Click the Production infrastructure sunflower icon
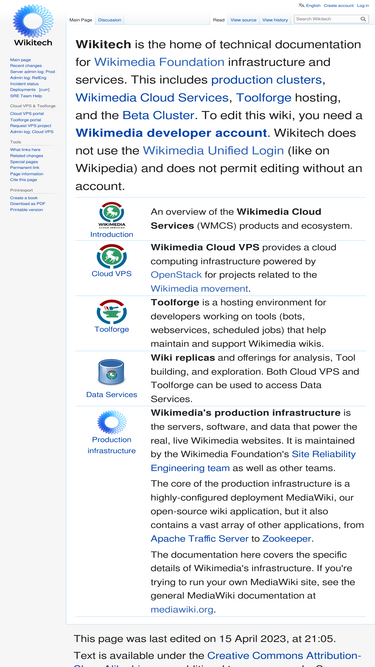The image size is (375, 667). click(111, 422)
